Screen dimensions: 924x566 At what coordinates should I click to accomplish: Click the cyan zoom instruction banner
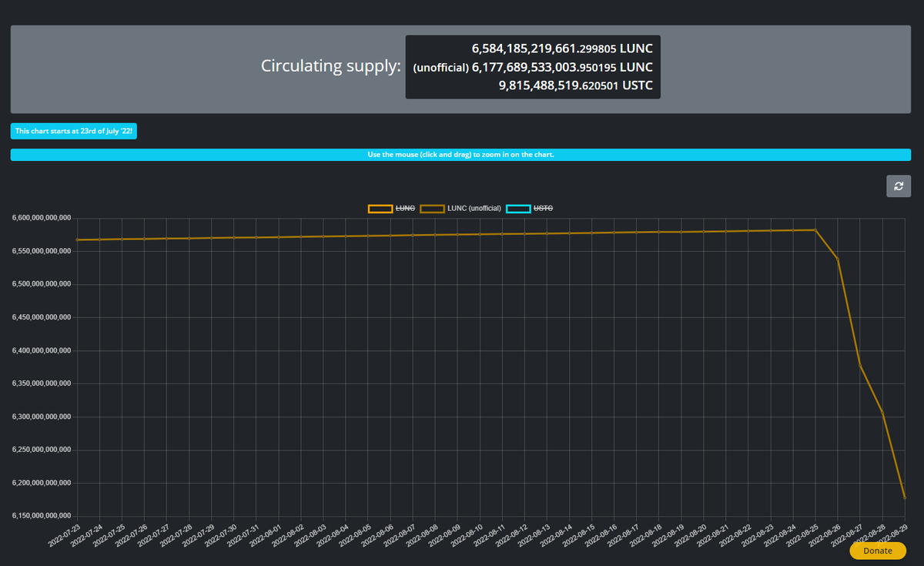[x=462, y=155]
